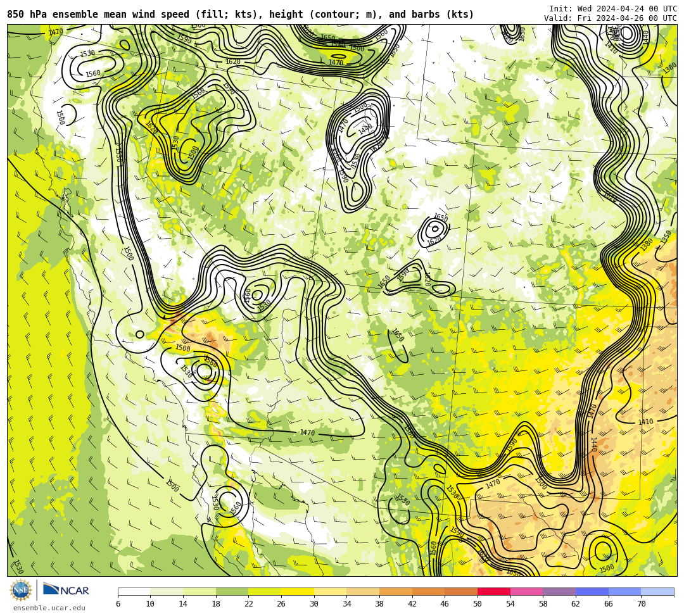
Task: Pick the green 18–22 kts legend swatch
Action: [232, 591]
